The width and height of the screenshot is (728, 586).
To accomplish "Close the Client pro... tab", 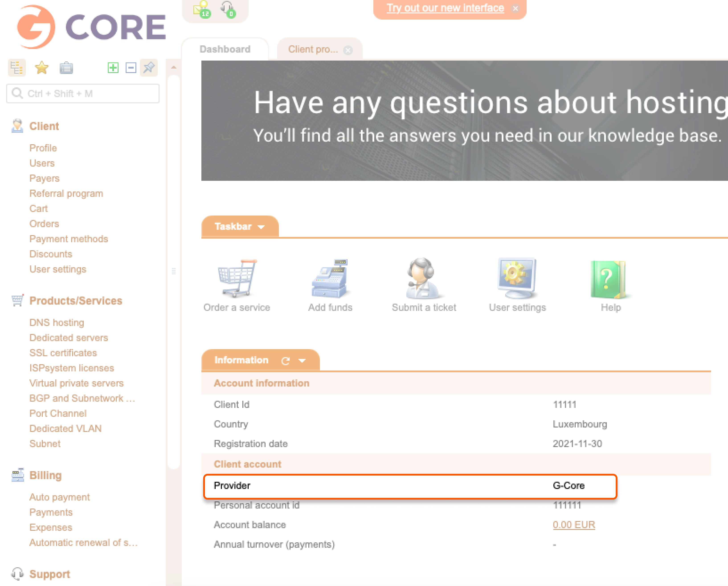I will pos(348,50).
